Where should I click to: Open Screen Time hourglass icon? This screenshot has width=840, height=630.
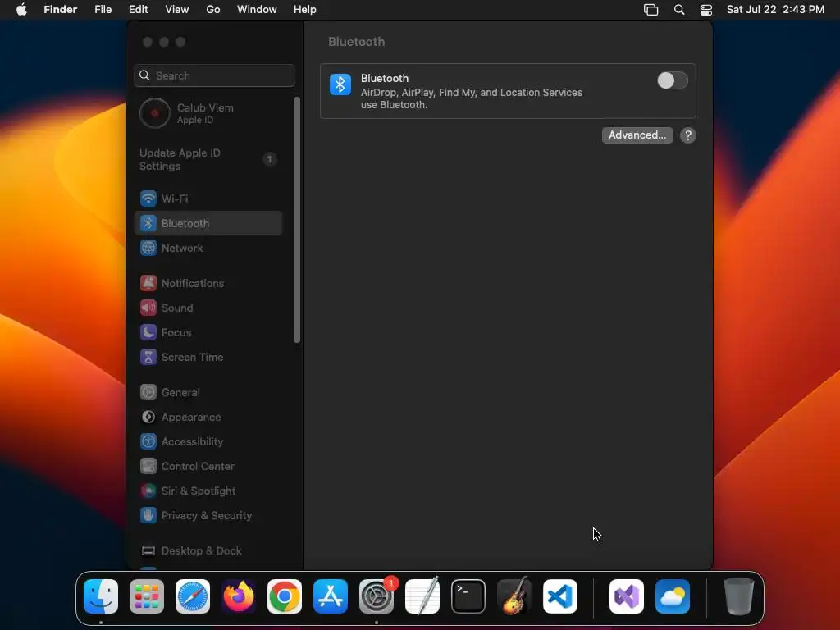(148, 358)
